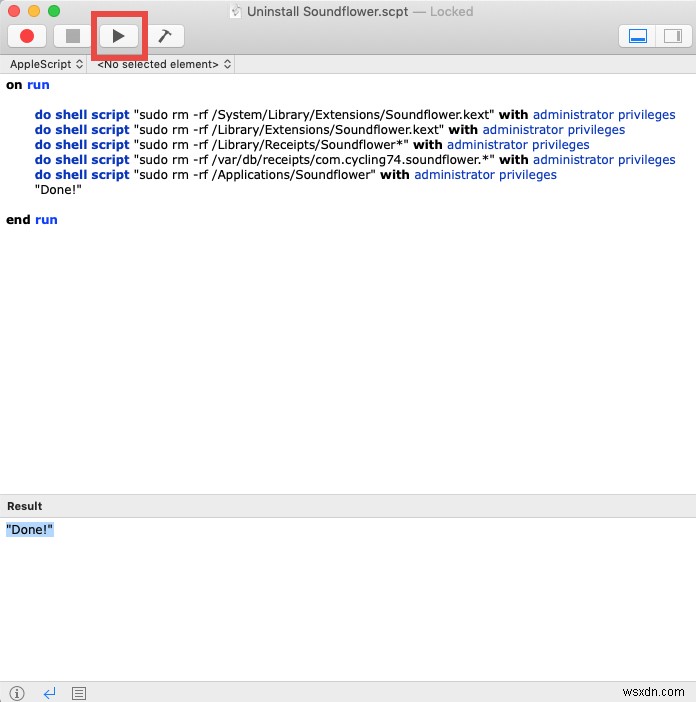Image resolution: width=696 pixels, height=702 pixels.
Task: Click the "Done!" line in script editor
Action: pyautogui.click(x=58, y=190)
